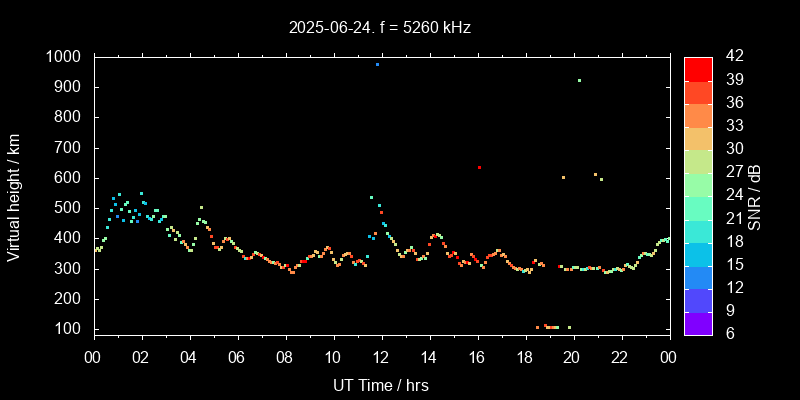Click the '12' tick label on time axis

pyautogui.click(x=381, y=357)
